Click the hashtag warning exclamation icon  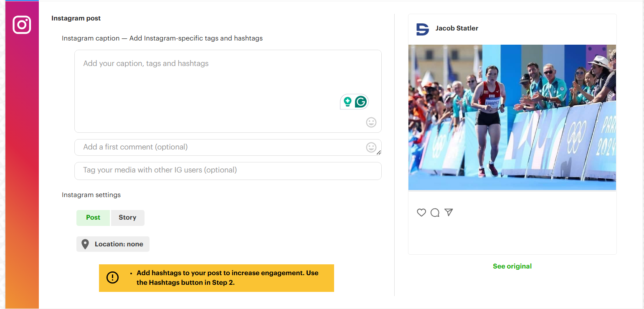coord(112,278)
